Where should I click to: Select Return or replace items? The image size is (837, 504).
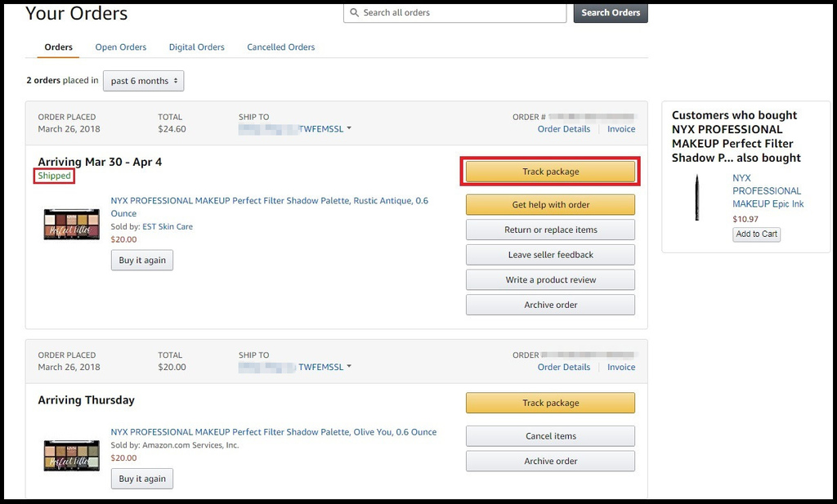tap(550, 230)
